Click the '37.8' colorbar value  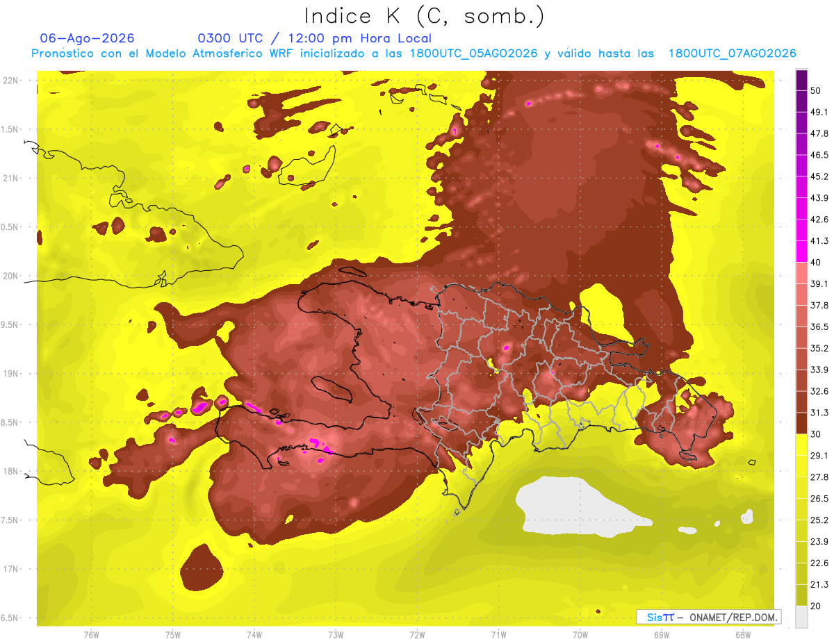point(819,305)
